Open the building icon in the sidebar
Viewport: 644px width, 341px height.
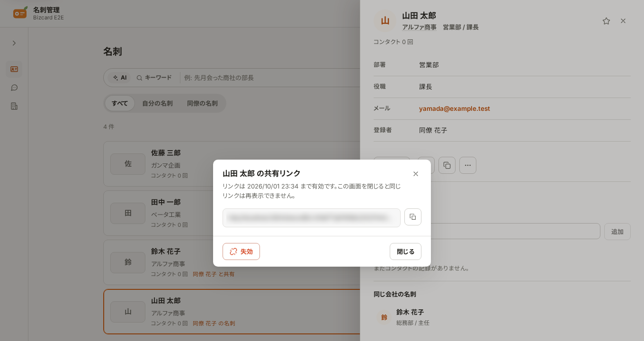(14, 106)
